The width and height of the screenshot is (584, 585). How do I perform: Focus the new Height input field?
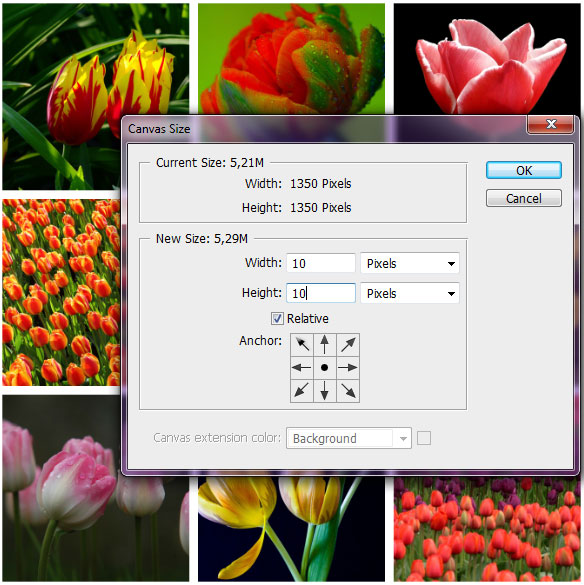coord(321,293)
